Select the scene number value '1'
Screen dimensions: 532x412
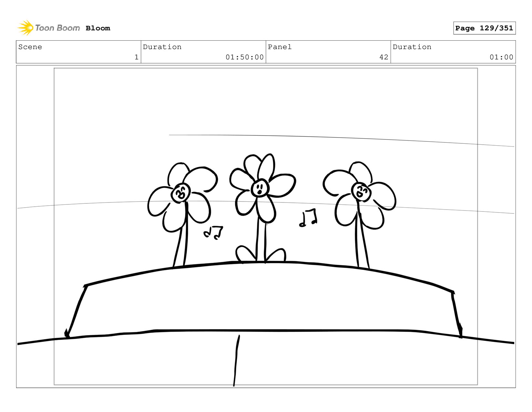(137, 57)
